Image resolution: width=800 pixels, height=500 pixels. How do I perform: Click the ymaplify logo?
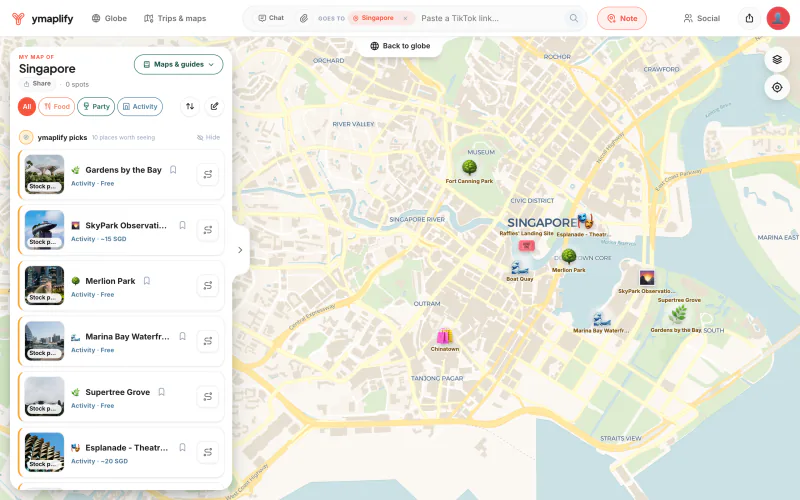coord(43,18)
